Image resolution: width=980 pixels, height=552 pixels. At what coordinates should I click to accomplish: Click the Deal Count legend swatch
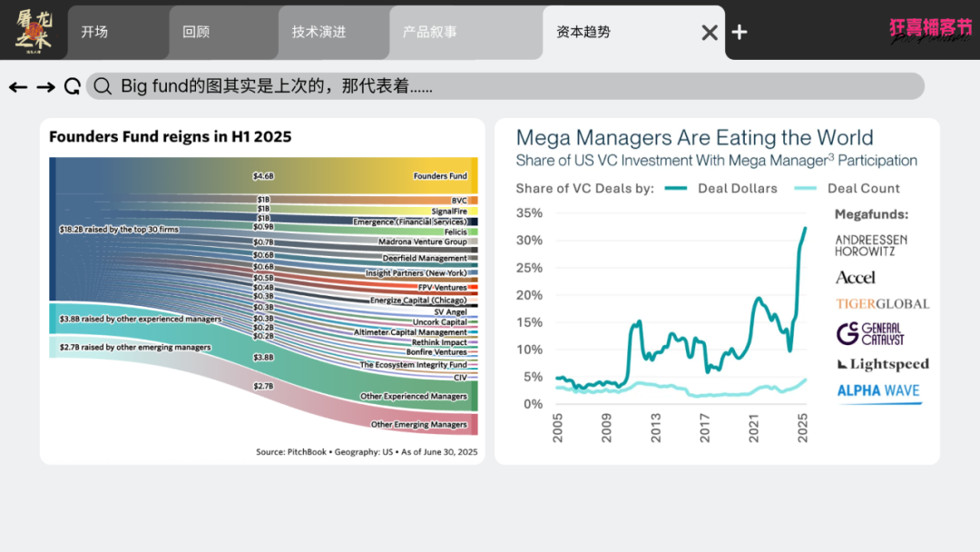tap(805, 188)
